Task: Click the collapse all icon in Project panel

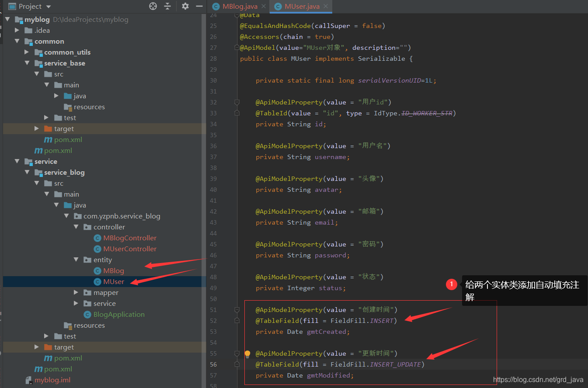Action: click(167, 6)
